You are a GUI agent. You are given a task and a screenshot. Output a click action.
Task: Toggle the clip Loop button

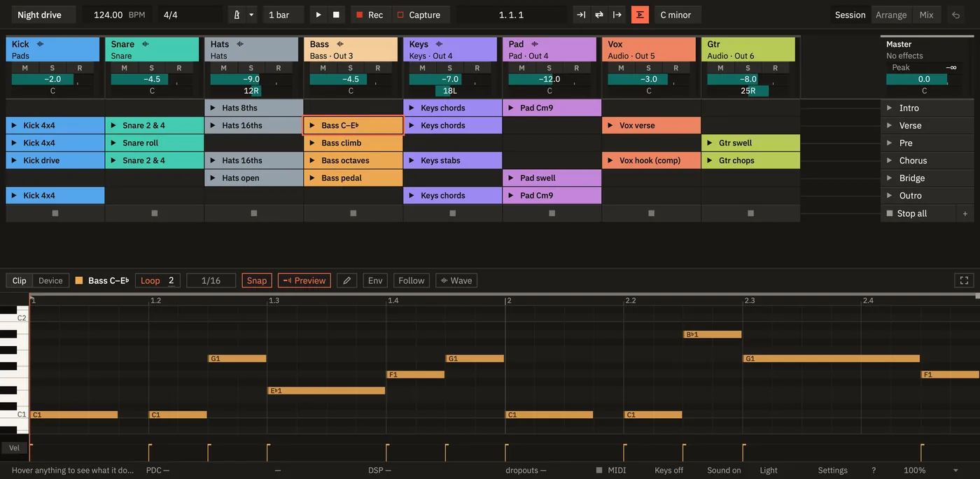point(150,280)
